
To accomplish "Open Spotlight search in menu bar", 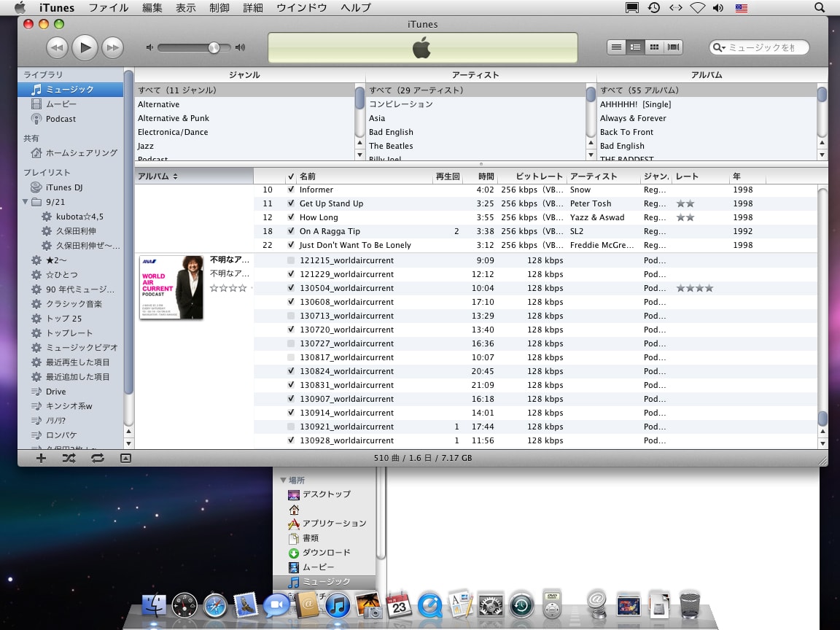I will [819, 7].
